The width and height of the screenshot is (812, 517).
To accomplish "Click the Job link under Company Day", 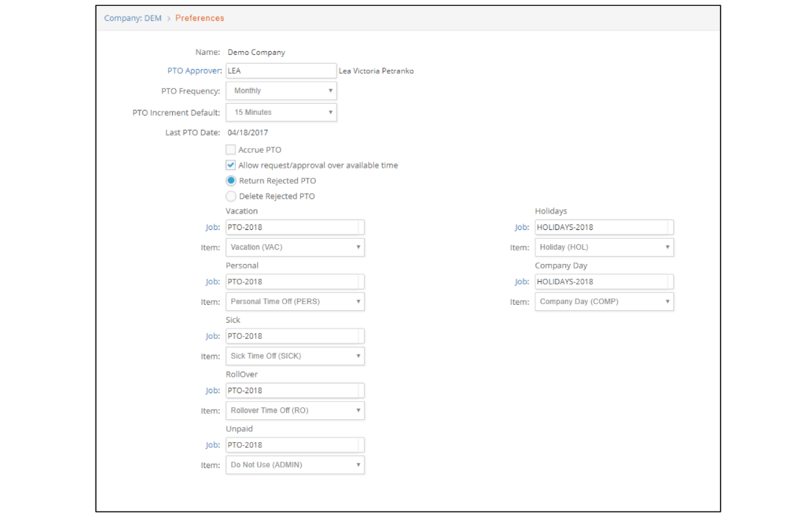I will pyautogui.click(x=521, y=282).
